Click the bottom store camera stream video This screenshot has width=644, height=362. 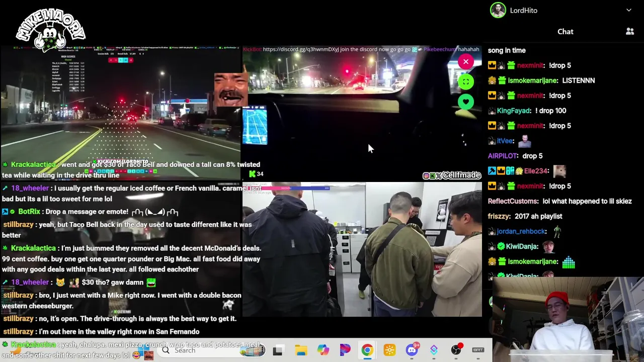pos(362,250)
